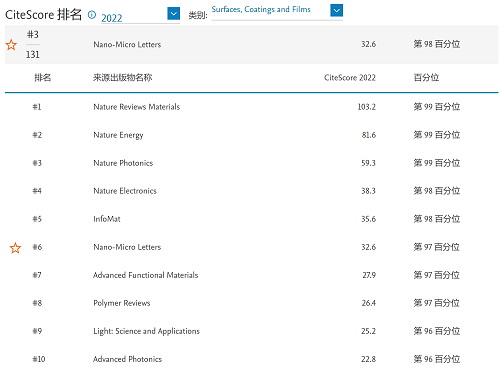Open Nature Electronics entry
This screenshot has height=375, width=500.
click(125, 191)
